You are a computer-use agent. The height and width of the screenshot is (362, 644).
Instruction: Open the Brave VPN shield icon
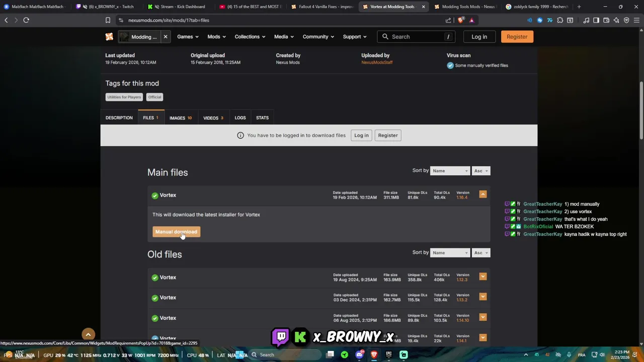point(626,20)
